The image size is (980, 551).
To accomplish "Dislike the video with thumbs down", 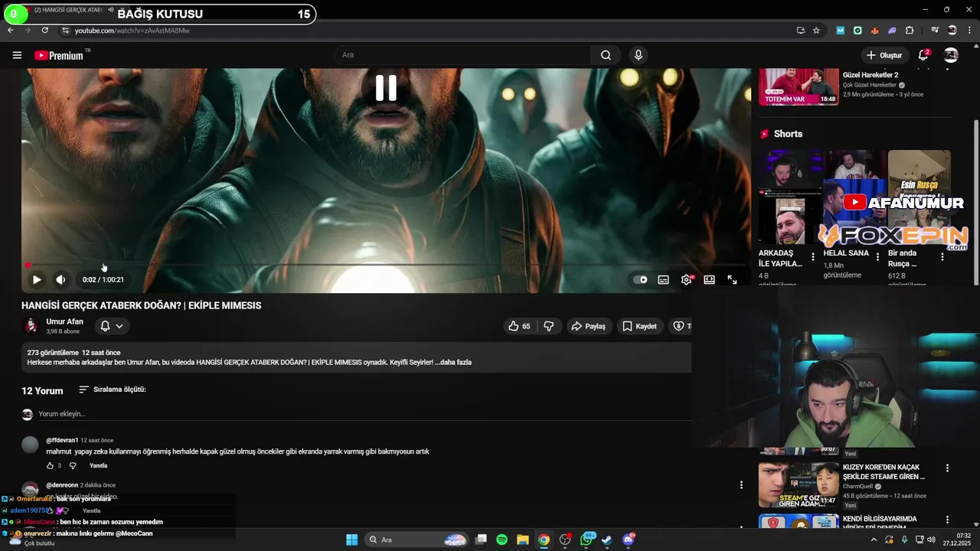I will click(549, 326).
